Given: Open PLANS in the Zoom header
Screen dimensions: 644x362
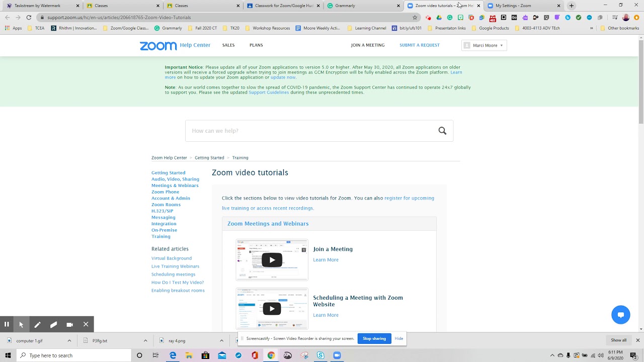Looking at the screenshot, I should click(x=256, y=45).
